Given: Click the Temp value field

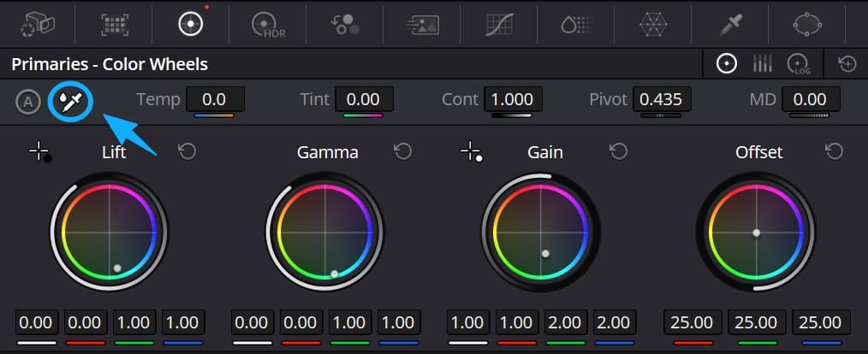Looking at the screenshot, I should (216, 99).
